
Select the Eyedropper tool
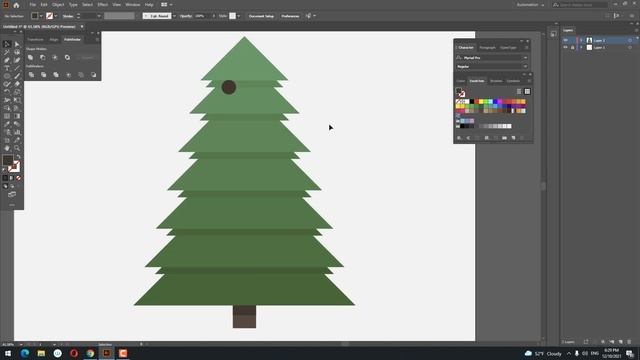tap(7, 124)
